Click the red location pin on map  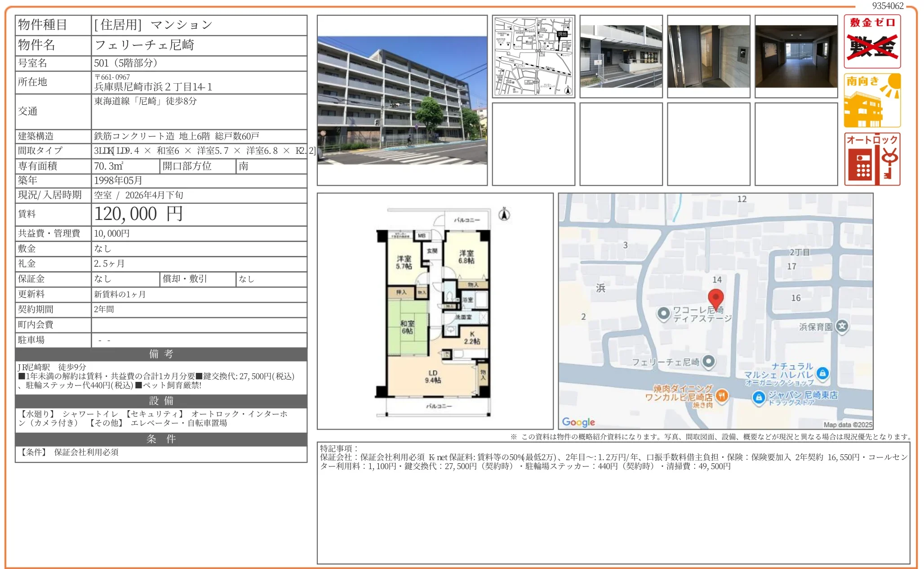coord(715,299)
